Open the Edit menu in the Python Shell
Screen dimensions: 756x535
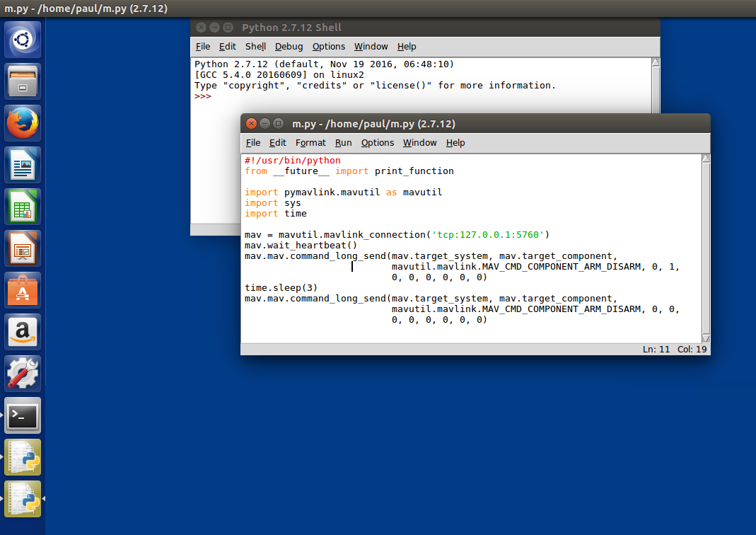(x=228, y=46)
